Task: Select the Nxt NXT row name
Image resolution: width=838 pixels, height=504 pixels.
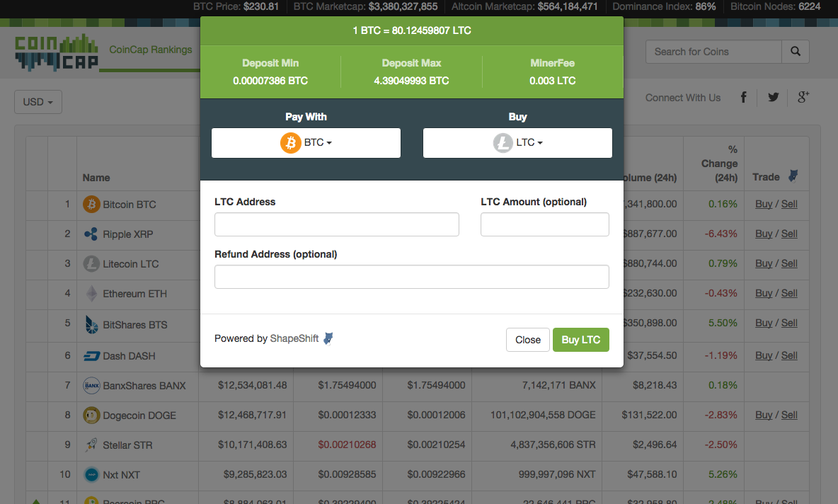Action: [x=121, y=475]
